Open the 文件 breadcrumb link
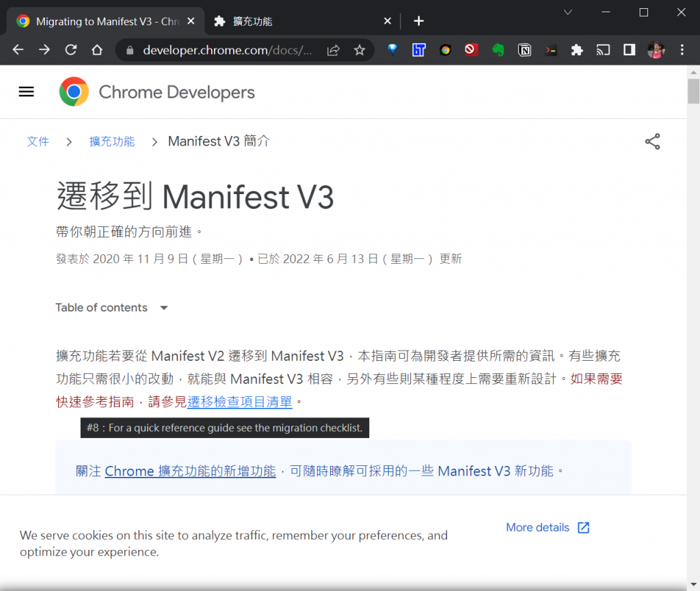This screenshot has width=700, height=591. coord(38,141)
